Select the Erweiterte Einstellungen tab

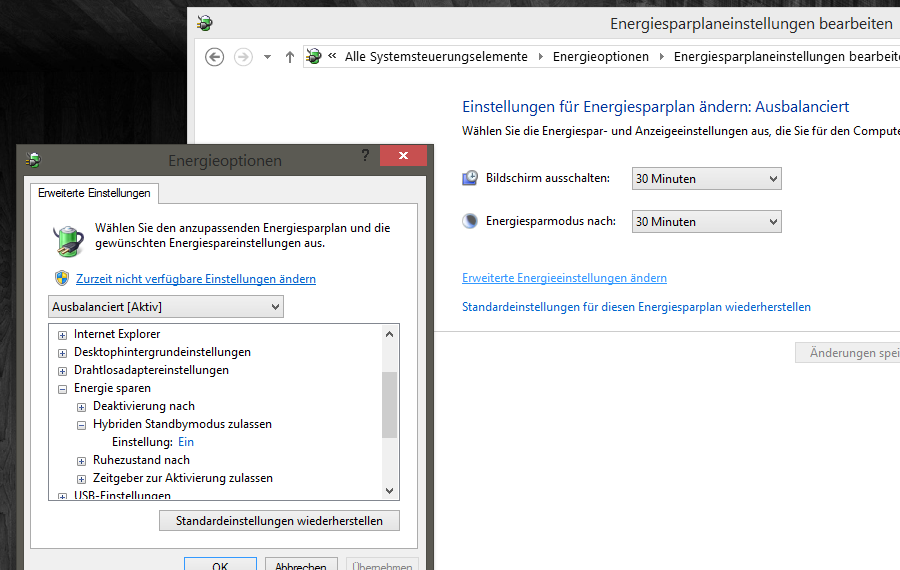(94, 193)
